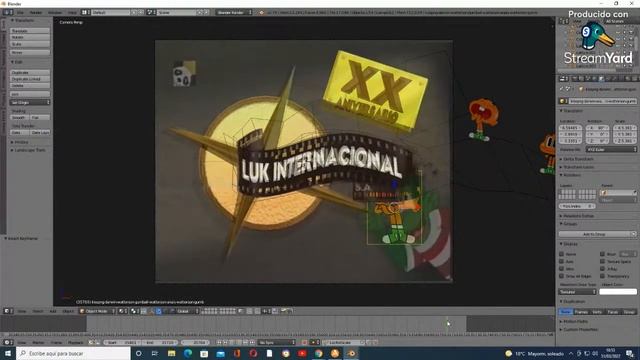Viewport: 640px width, 360px height.
Task: Click the plus icon beside Add to Group
Action: pos(633,234)
